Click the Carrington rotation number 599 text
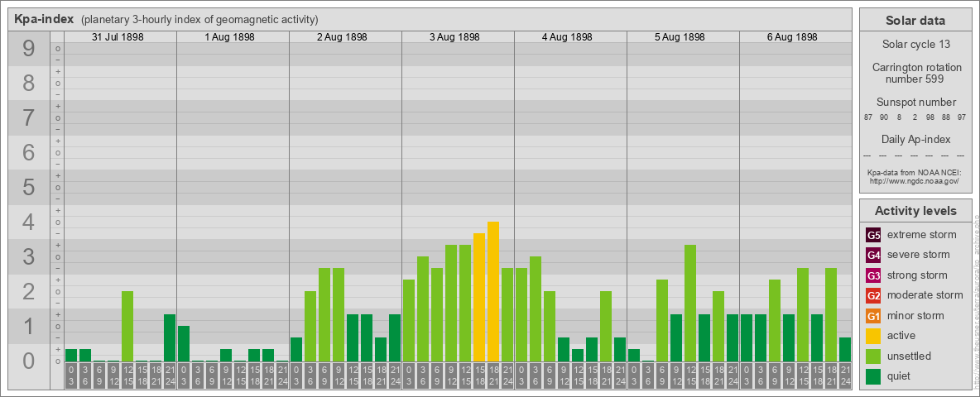Screen dimensions: 980x397 tap(916, 73)
